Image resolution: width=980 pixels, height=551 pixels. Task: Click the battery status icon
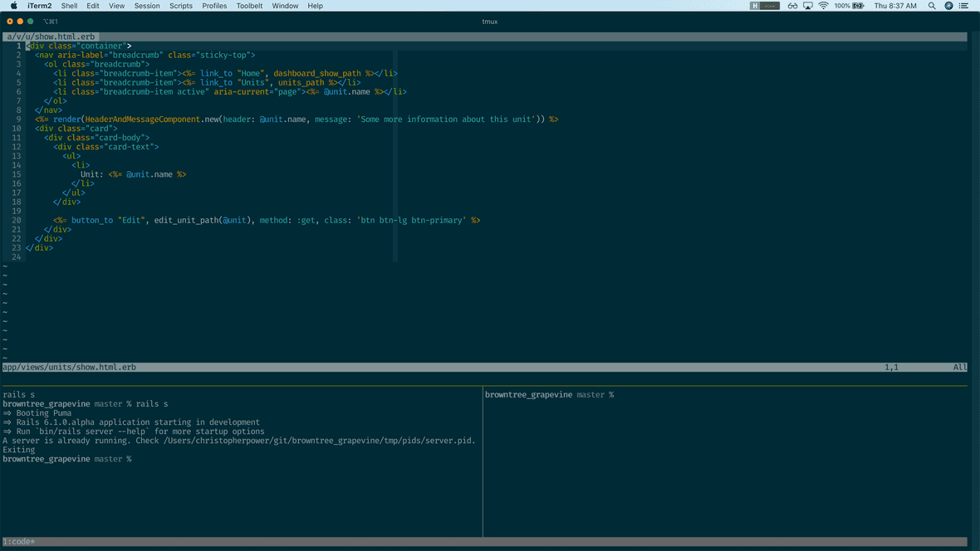(859, 6)
